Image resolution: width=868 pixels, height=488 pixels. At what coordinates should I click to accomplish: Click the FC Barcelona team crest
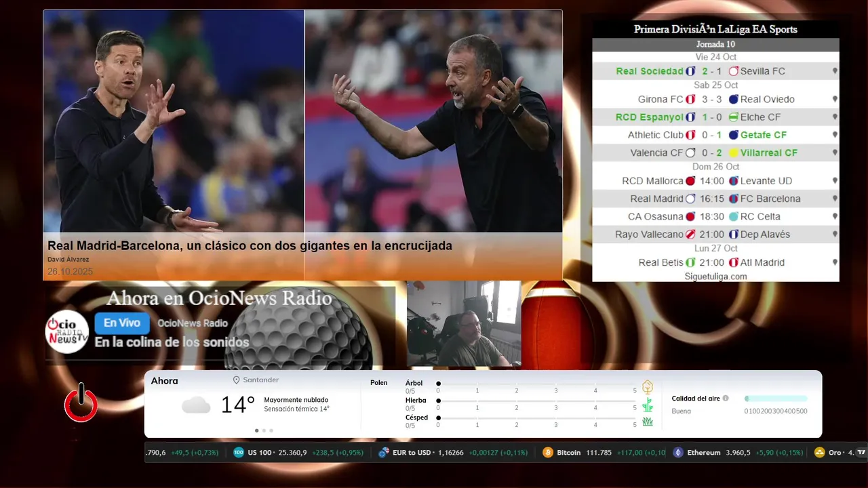(733, 199)
